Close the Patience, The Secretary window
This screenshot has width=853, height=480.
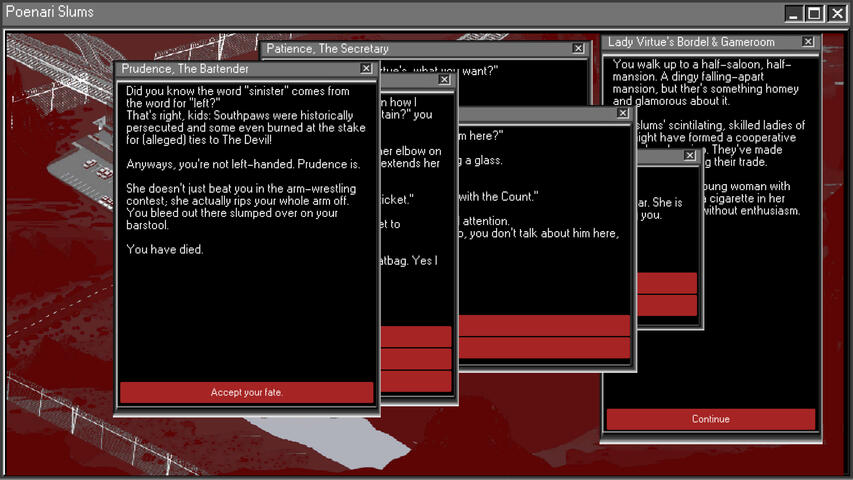point(578,48)
